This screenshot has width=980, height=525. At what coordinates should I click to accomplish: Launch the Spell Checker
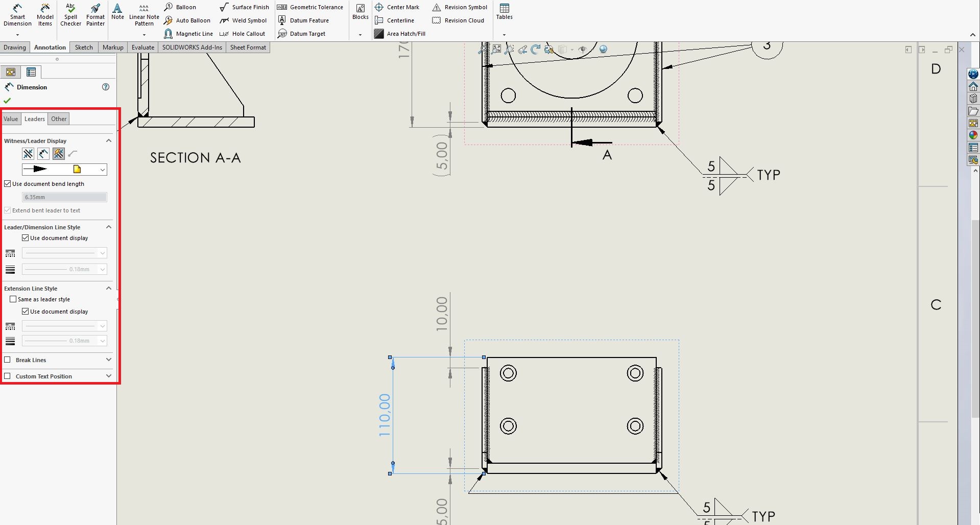pyautogui.click(x=70, y=15)
